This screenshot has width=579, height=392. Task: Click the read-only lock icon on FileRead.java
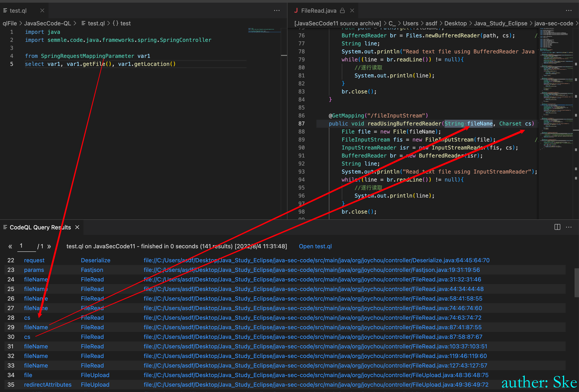click(x=342, y=10)
